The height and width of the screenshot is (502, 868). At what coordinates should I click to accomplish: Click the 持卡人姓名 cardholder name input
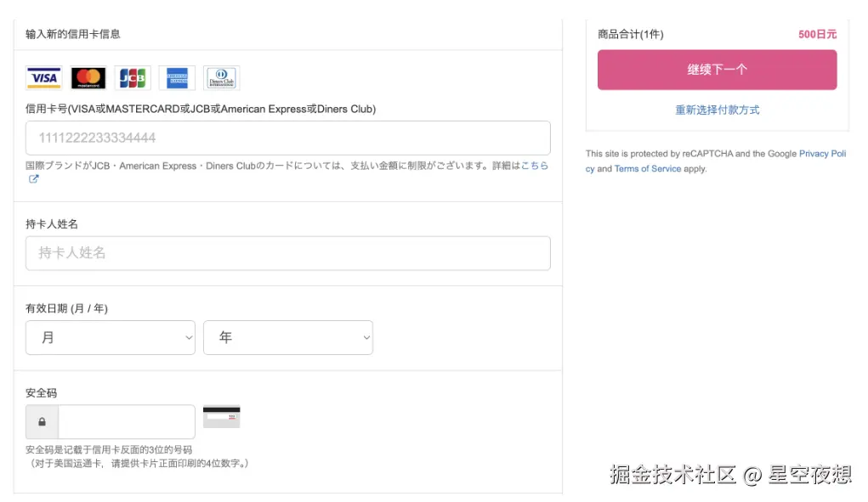287,253
